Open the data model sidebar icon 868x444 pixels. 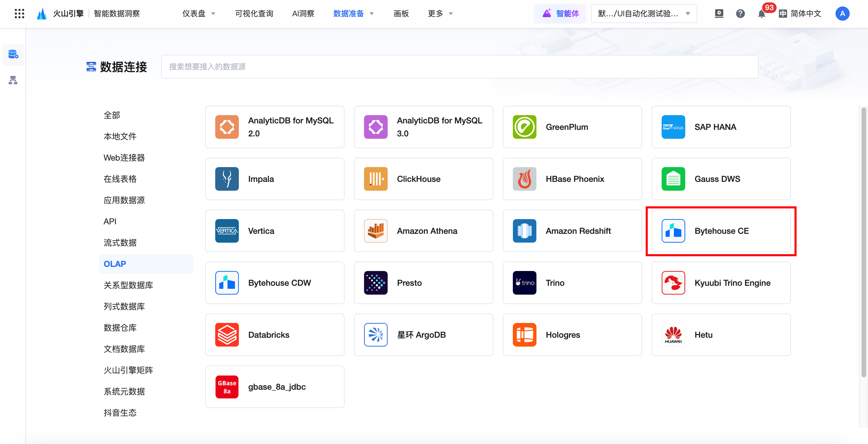click(13, 80)
